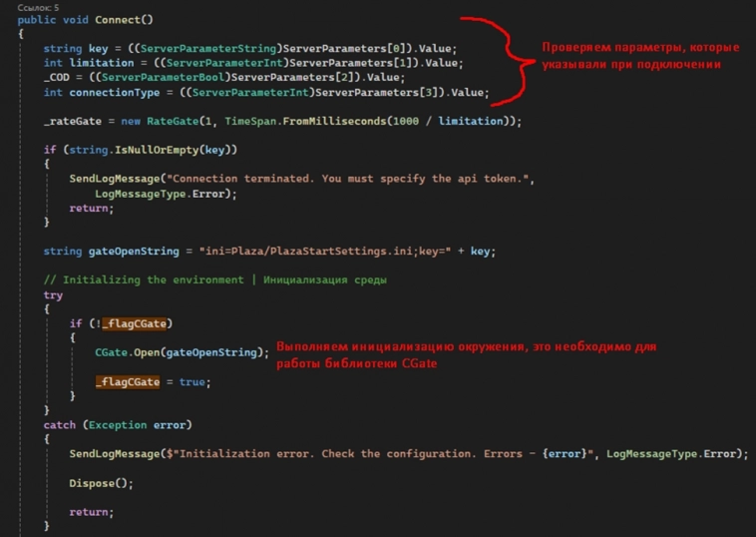Click _flagCGate in the '= true' assignment
Screen dimensions: 756x537
point(128,381)
